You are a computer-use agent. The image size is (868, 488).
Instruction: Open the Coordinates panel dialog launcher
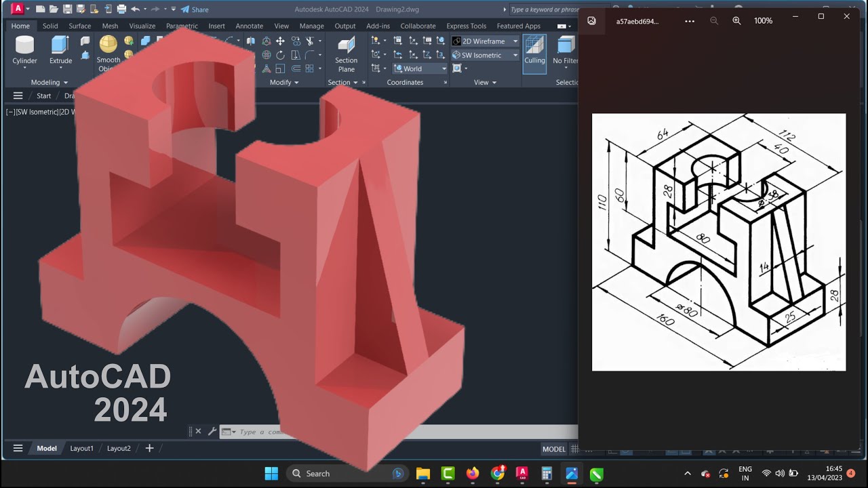(445, 83)
